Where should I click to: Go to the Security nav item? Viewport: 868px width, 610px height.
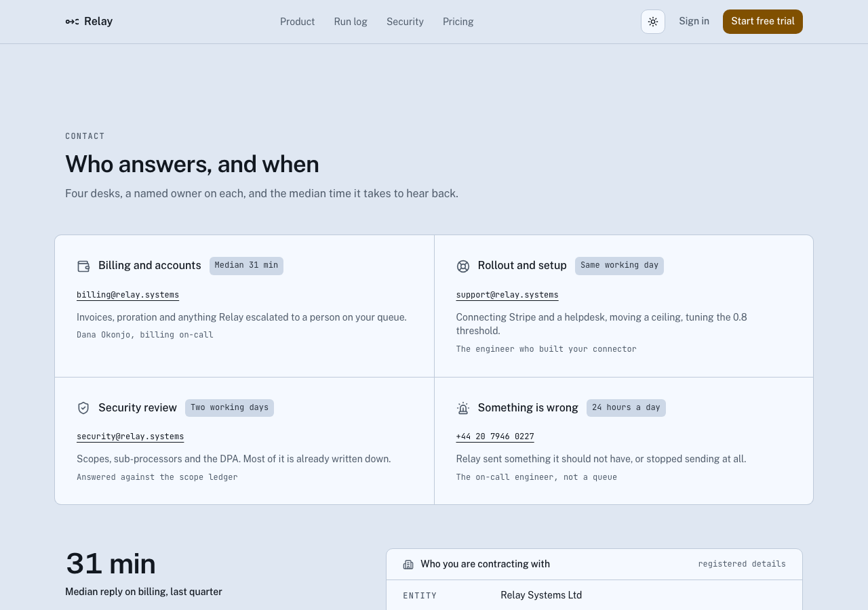[x=405, y=22]
